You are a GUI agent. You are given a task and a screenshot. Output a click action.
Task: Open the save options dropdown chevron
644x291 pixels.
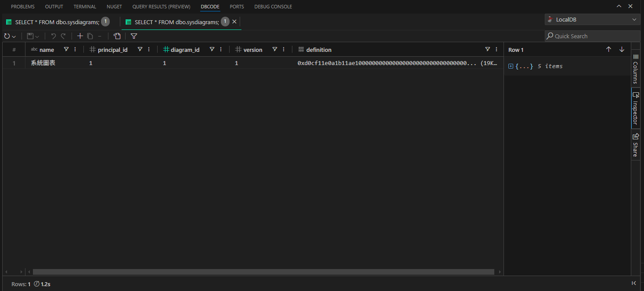tap(37, 36)
